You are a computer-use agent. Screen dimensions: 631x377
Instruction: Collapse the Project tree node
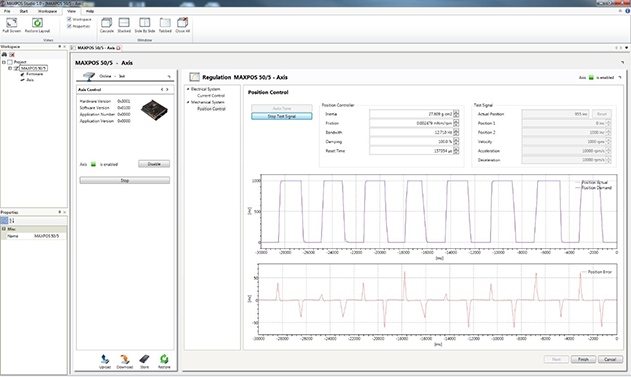(x=4, y=62)
